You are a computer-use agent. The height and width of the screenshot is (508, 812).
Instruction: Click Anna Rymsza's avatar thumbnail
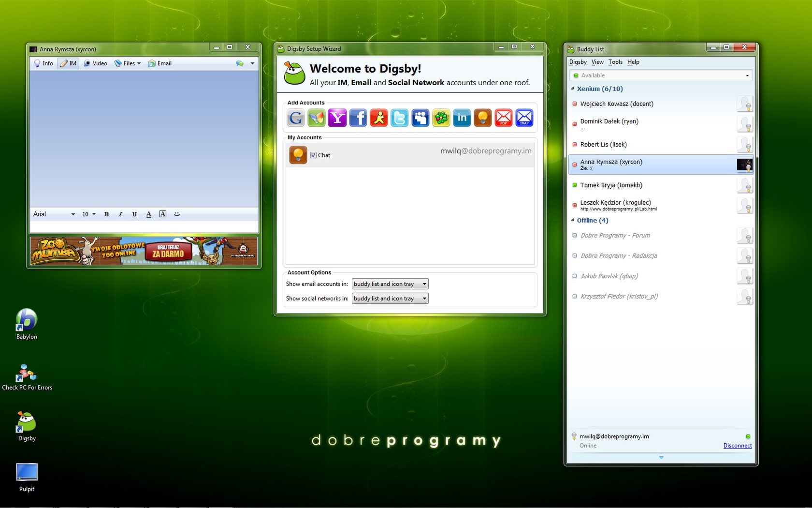744,164
